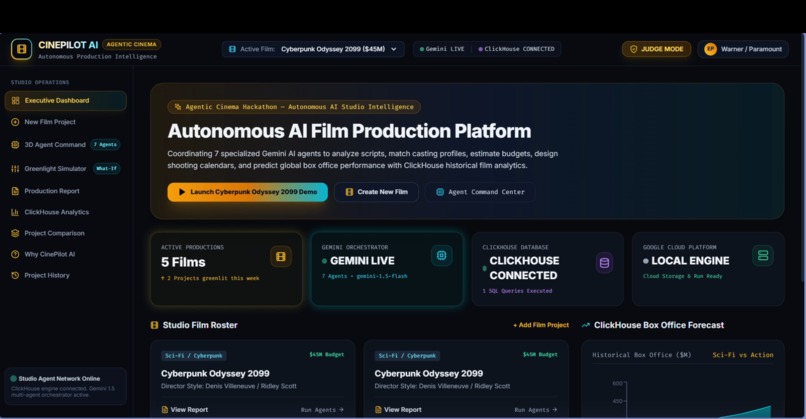Click the ClickHouse Analytics chart icon
Viewport: 806px width, 419px height.
pyautogui.click(x=15, y=212)
